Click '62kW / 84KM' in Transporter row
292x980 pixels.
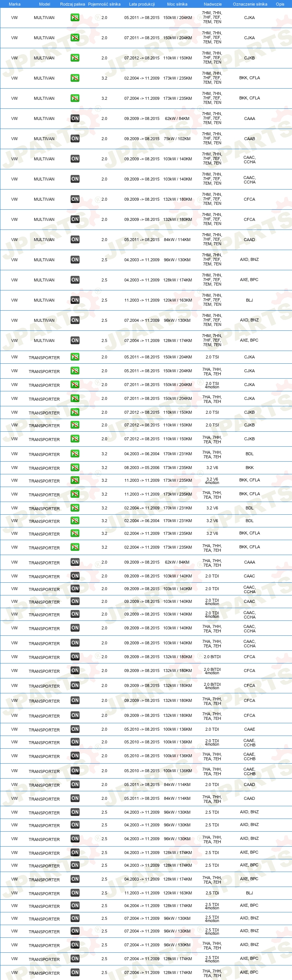tap(177, 562)
